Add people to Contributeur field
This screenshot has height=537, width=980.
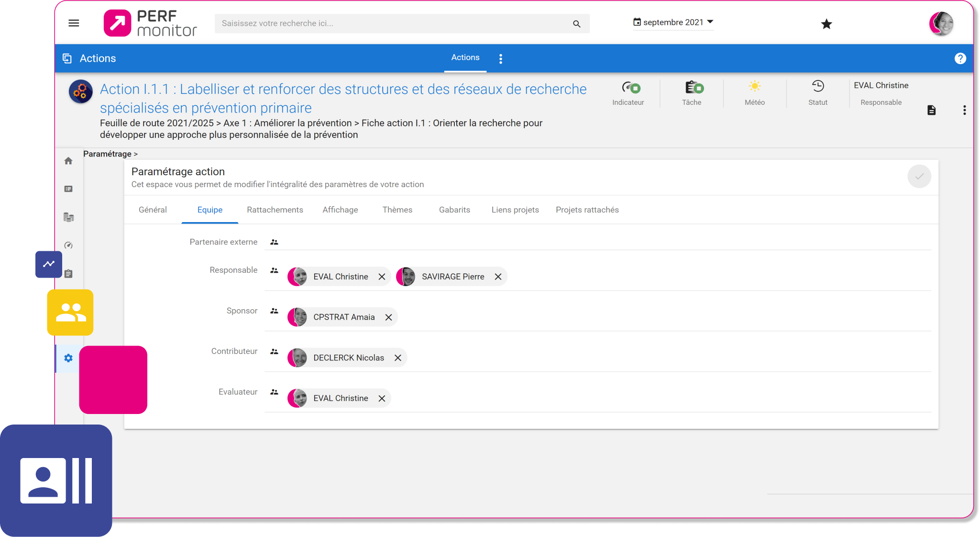[x=274, y=352]
